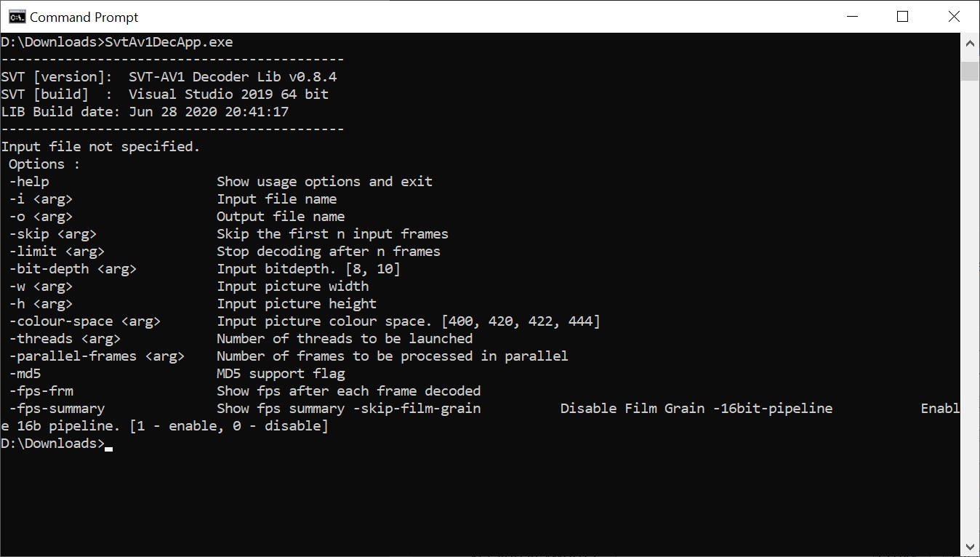Click the "Input file not specified." message
Viewport: 980px width, 557px height.
[x=100, y=147]
